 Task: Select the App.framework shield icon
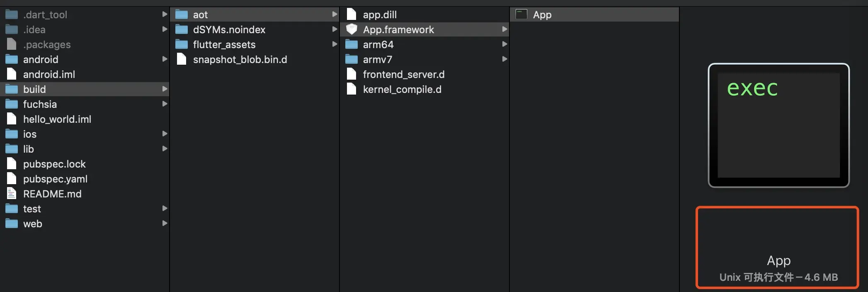[x=352, y=29]
